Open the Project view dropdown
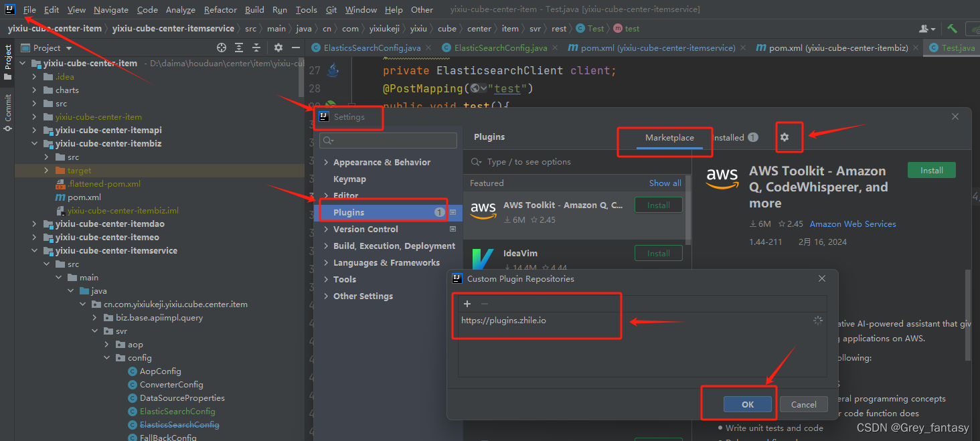Image resolution: width=980 pixels, height=441 pixels. click(x=47, y=48)
